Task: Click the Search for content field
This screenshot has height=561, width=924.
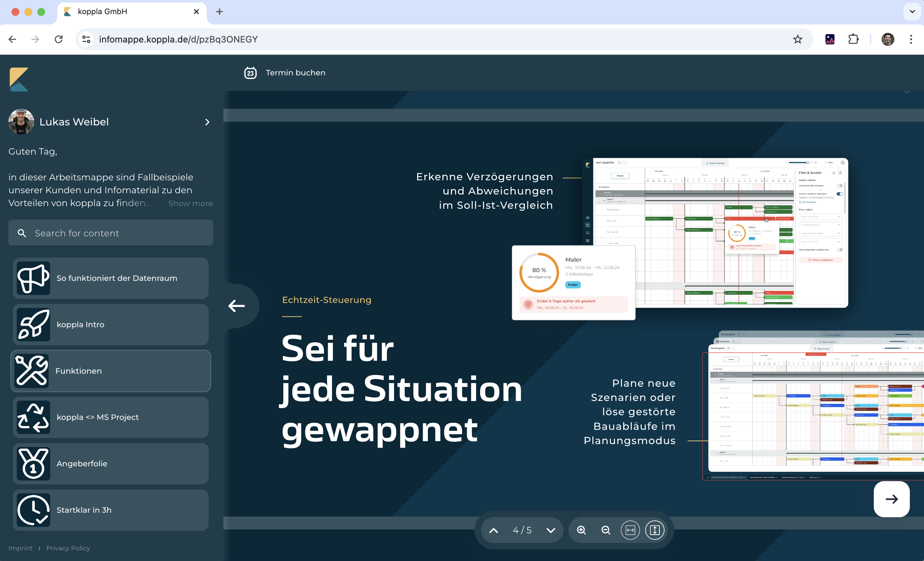Action: coord(111,233)
